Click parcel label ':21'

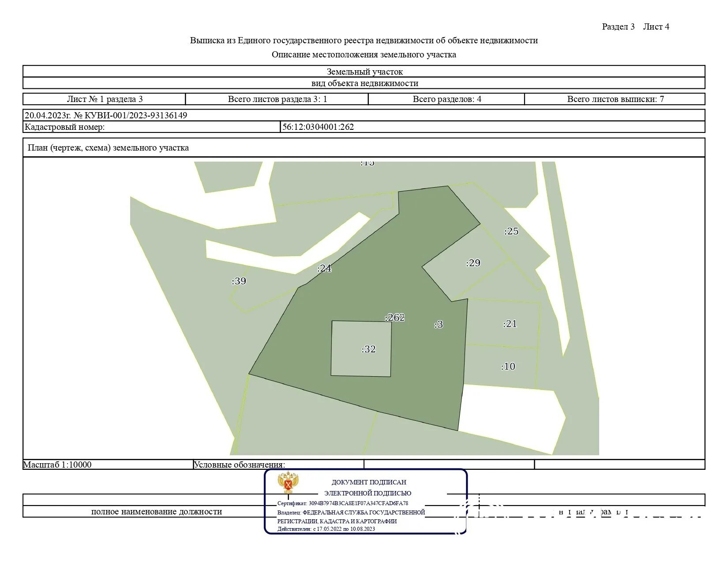[x=510, y=324]
